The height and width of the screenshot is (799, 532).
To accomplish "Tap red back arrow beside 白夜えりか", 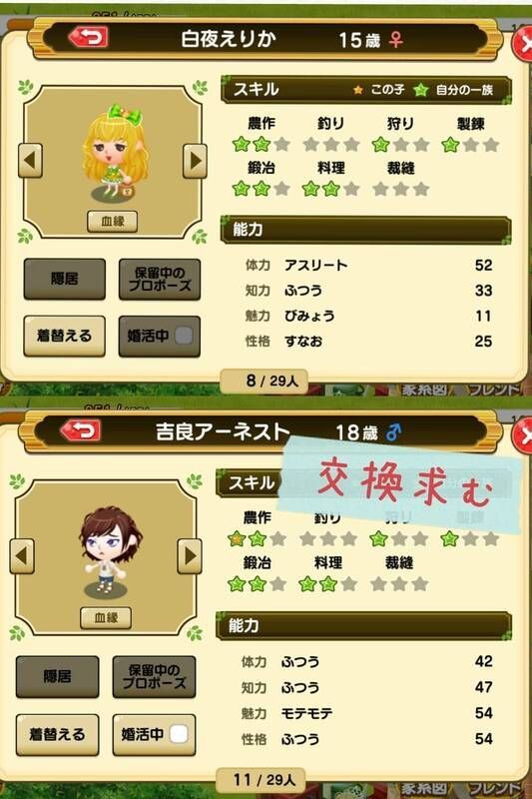I will tap(88, 37).
